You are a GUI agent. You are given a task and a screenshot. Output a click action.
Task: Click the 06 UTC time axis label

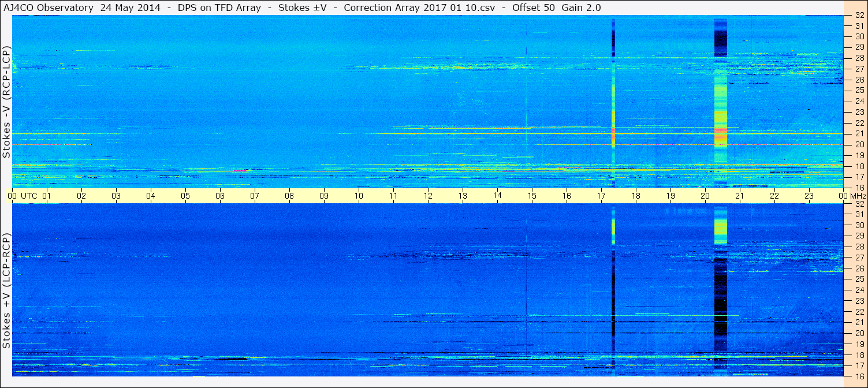coord(220,196)
